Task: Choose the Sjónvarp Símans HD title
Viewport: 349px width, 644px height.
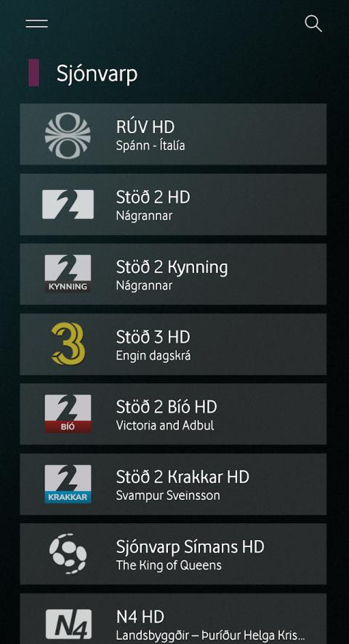Action: 190,547
